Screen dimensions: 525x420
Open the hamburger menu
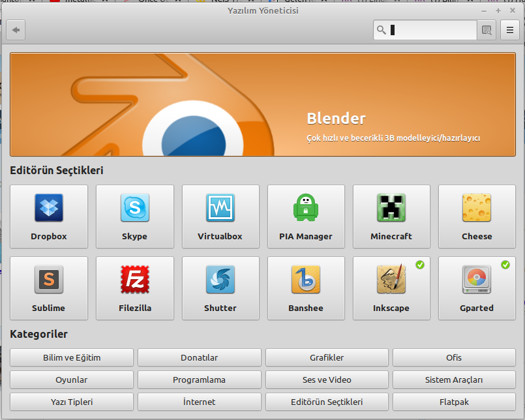509,30
